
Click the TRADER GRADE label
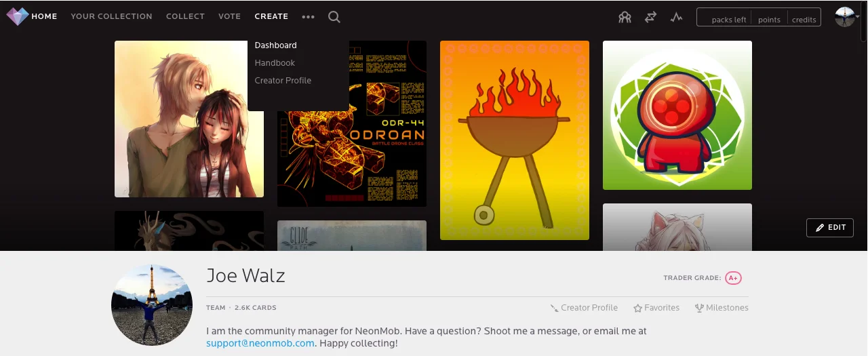click(692, 278)
